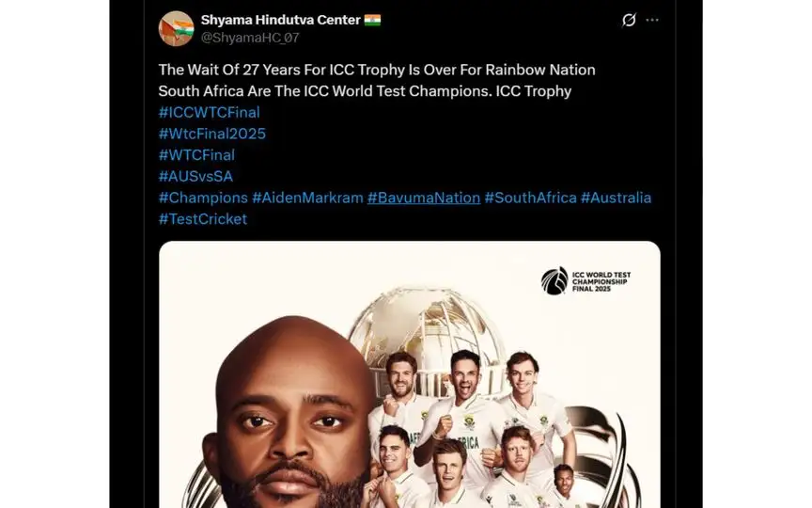Viewport: 812px width, 508px height.
Task: Open the three-dot more options menu
Action: click(x=652, y=20)
